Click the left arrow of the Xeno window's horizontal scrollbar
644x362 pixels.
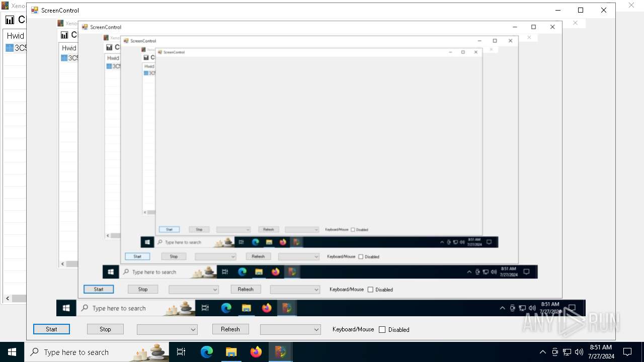point(8,299)
